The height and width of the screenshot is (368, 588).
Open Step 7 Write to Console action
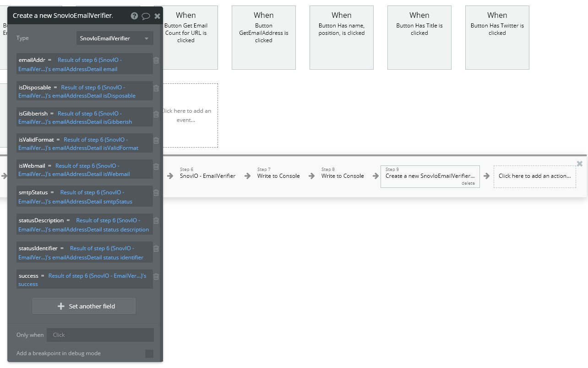coord(278,176)
